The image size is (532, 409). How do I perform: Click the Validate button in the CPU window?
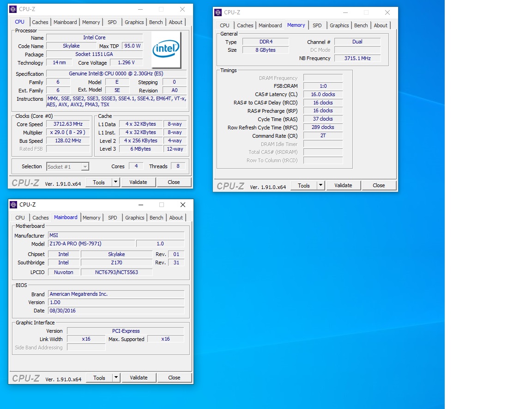(x=139, y=182)
